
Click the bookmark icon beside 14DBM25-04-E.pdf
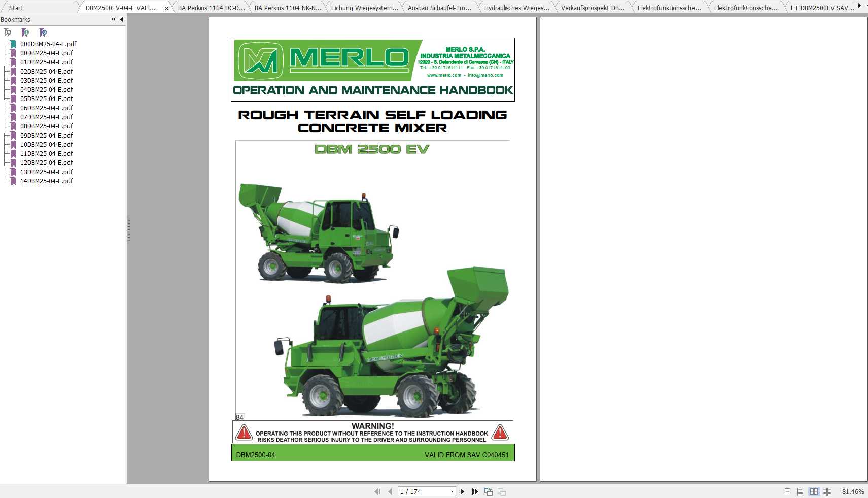(x=14, y=181)
